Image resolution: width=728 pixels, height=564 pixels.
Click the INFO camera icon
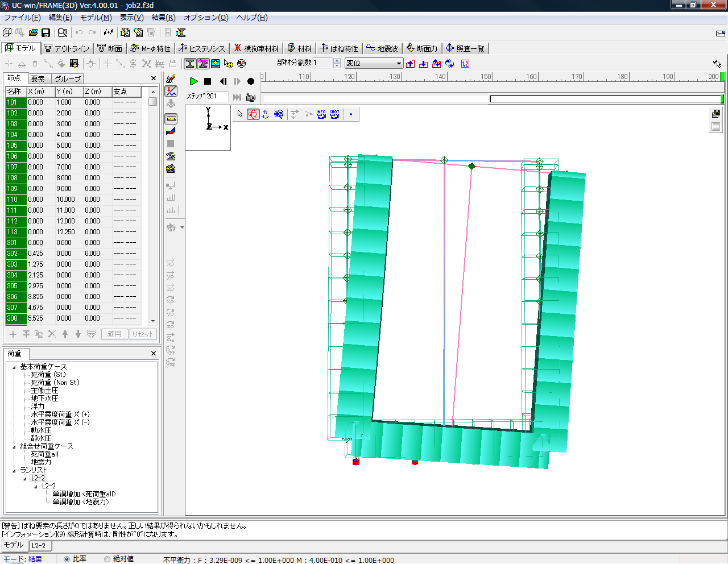click(321, 114)
